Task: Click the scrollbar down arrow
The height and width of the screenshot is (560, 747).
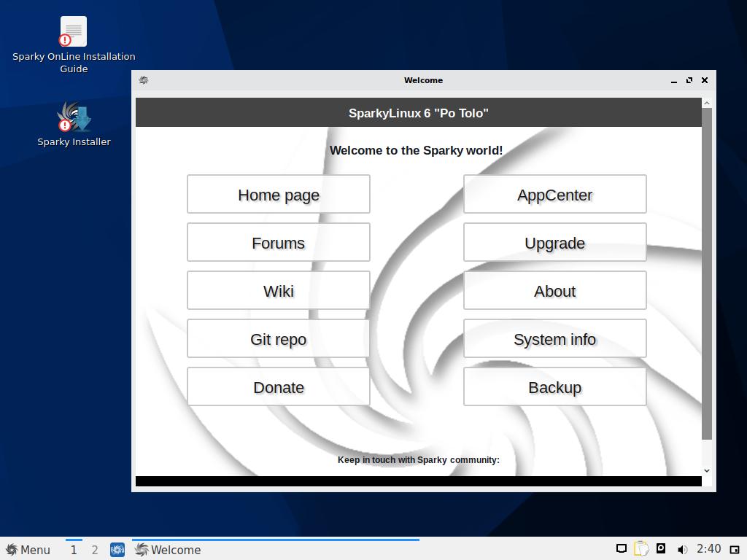Action: point(707,470)
